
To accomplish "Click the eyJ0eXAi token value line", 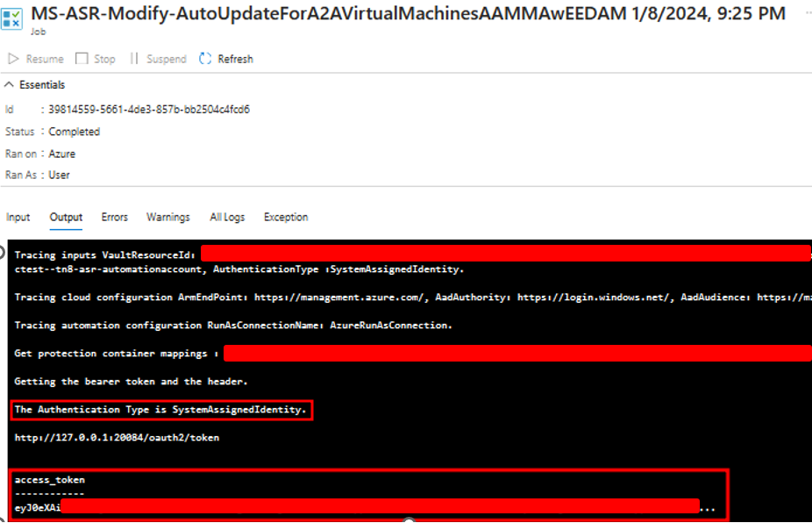I will click(x=365, y=507).
